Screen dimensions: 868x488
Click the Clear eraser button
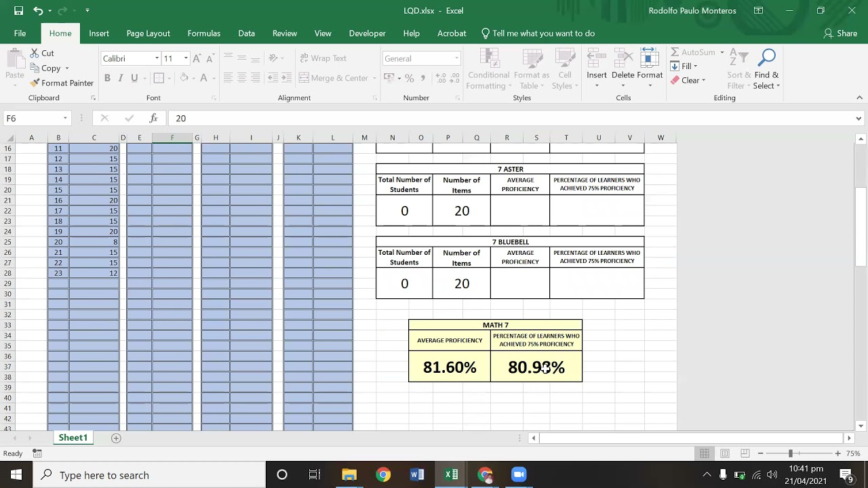click(x=688, y=80)
